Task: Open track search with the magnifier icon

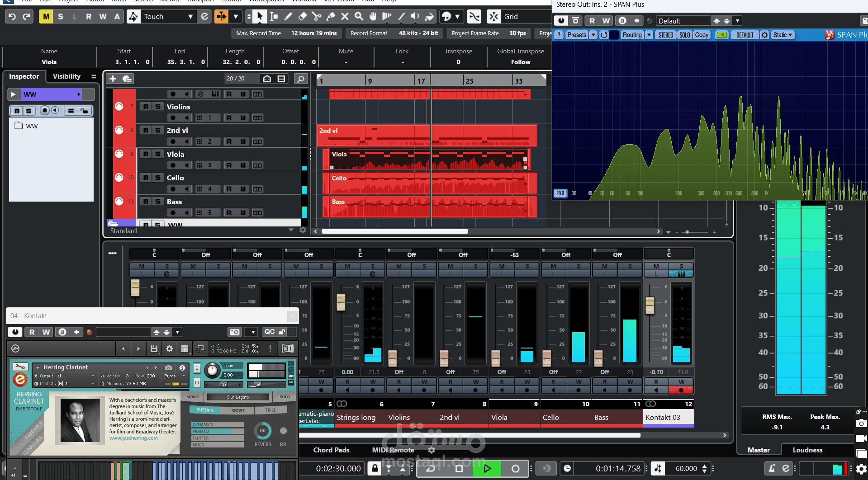Action: point(300,79)
